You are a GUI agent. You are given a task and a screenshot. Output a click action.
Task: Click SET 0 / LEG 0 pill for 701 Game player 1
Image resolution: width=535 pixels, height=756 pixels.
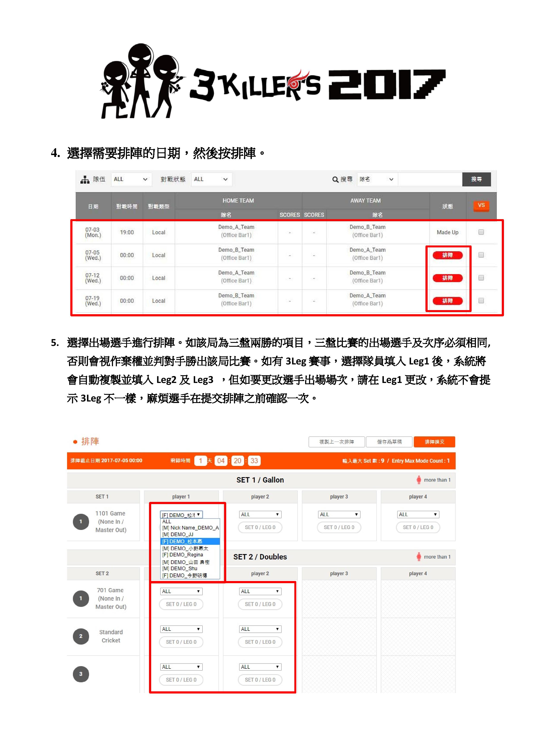[x=181, y=604]
